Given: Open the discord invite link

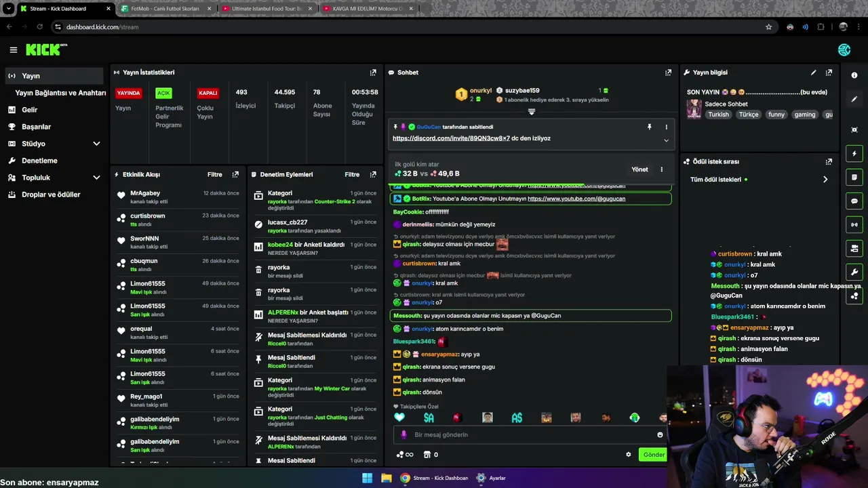Looking at the screenshot, I should 451,138.
